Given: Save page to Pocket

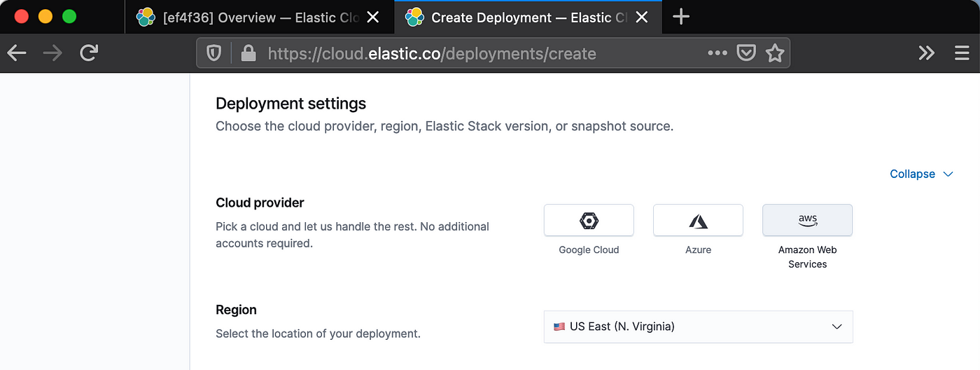Looking at the screenshot, I should tap(746, 53).
